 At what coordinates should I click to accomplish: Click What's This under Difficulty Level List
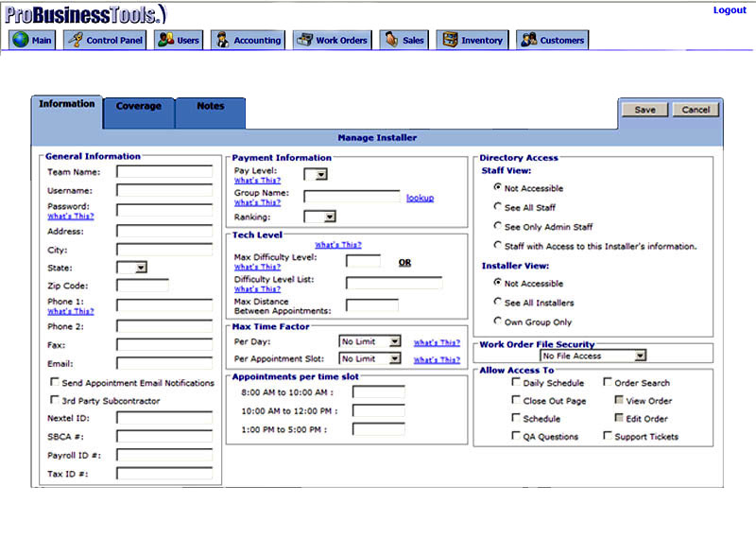click(x=257, y=289)
